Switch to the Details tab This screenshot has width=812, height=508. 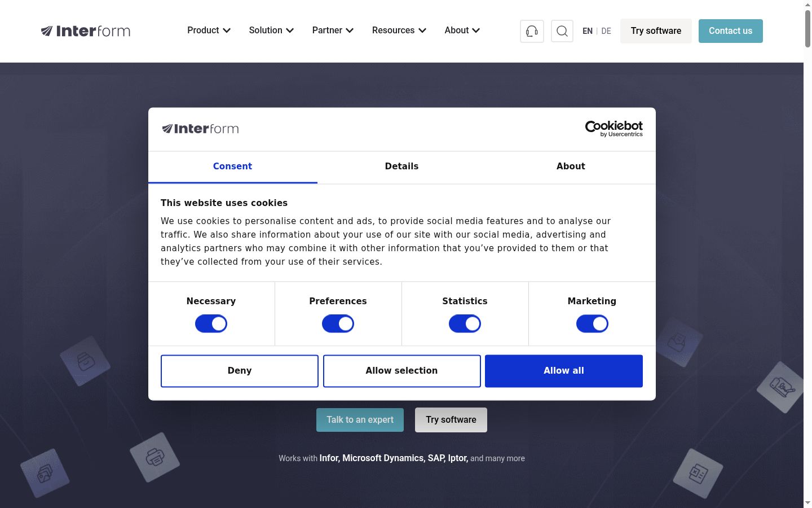401,167
